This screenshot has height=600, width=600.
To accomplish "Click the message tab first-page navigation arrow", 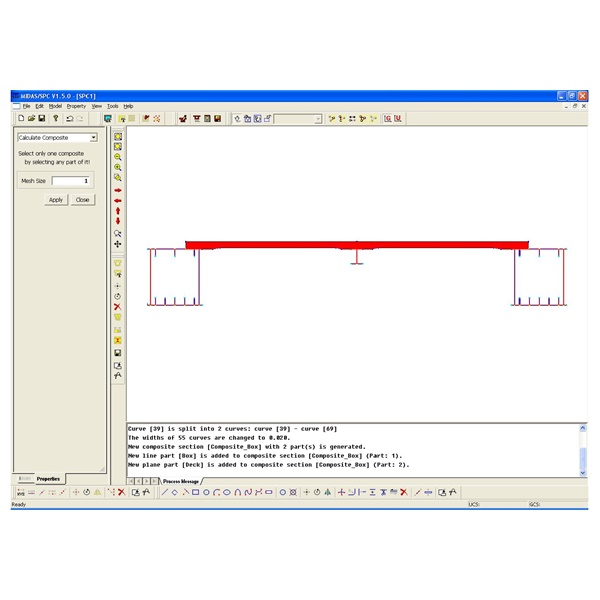I will pos(131,481).
